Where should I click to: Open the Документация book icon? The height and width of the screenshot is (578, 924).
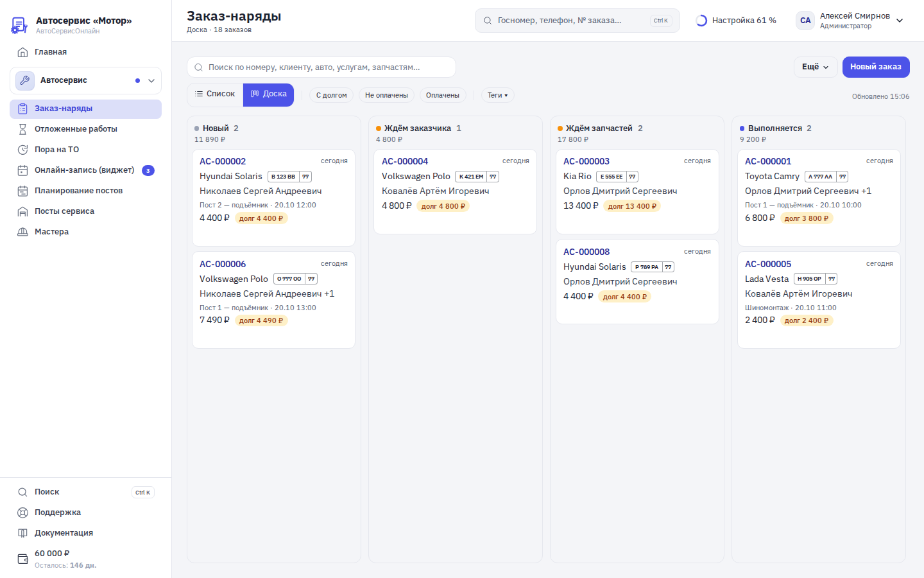coord(22,533)
